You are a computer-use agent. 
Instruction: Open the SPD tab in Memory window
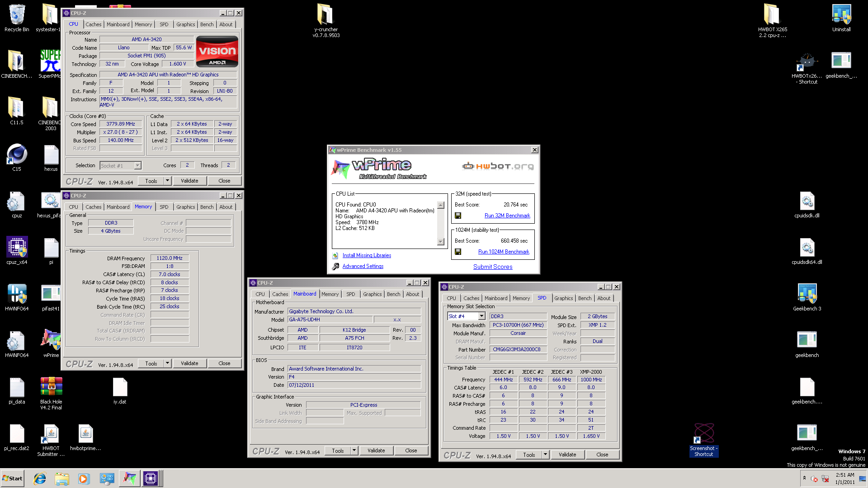(164, 207)
